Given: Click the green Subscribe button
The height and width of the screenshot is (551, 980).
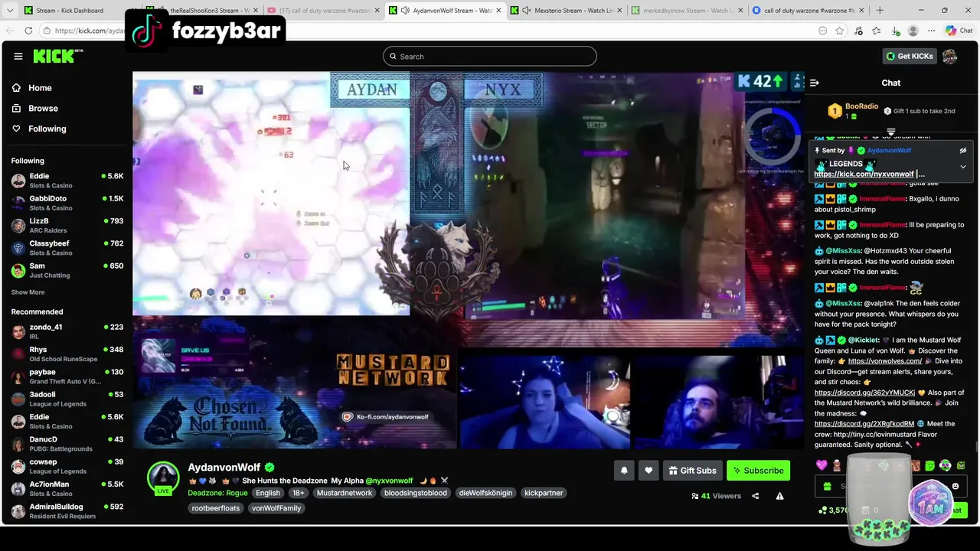Looking at the screenshot, I should coord(758,471).
